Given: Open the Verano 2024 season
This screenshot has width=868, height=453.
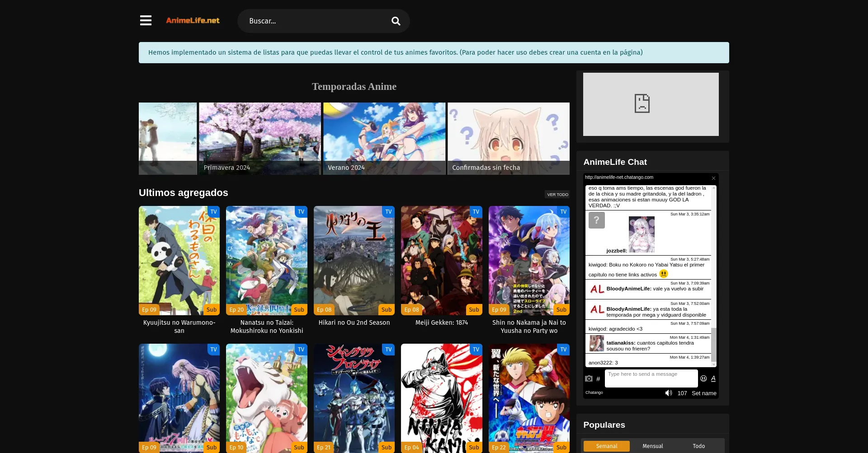Looking at the screenshot, I should (384, 139).
